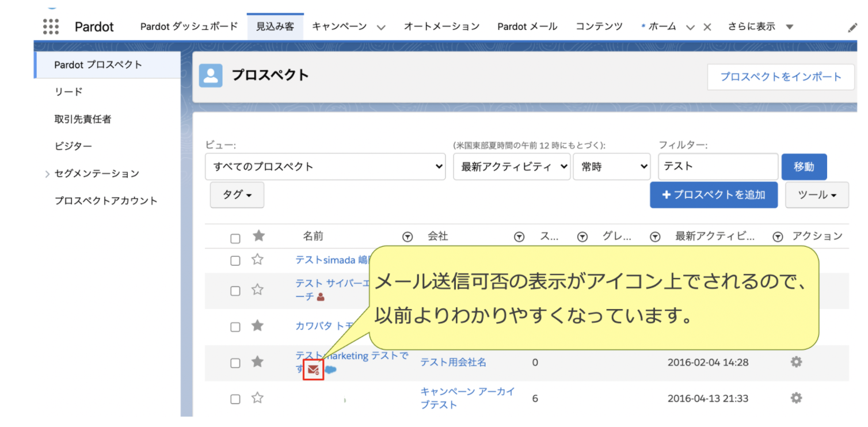Open the タグ dropdown button
The width and height of the screenshot is (868, 427).
point(237,195)
